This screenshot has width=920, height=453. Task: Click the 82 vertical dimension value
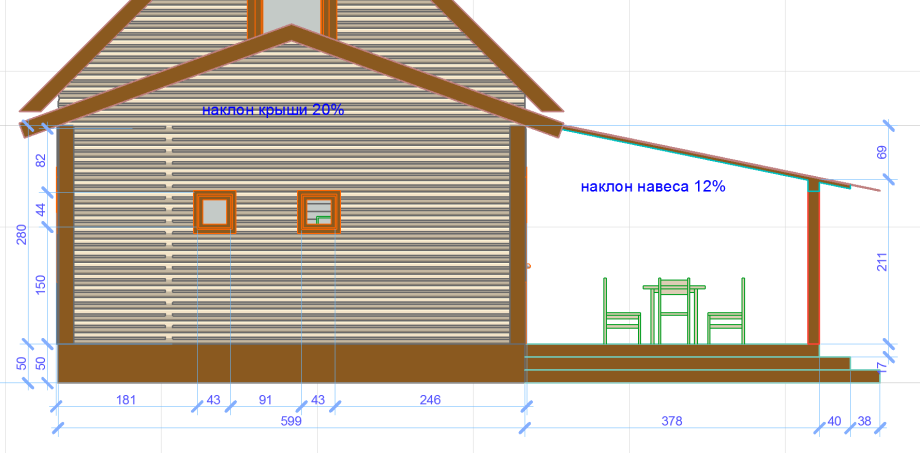[41, 160]
